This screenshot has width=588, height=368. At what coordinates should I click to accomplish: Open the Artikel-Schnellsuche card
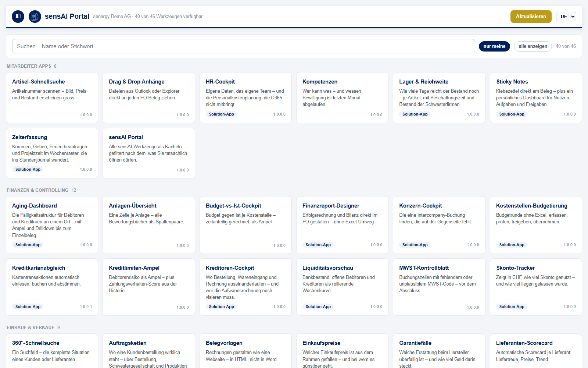pos(52,98)
